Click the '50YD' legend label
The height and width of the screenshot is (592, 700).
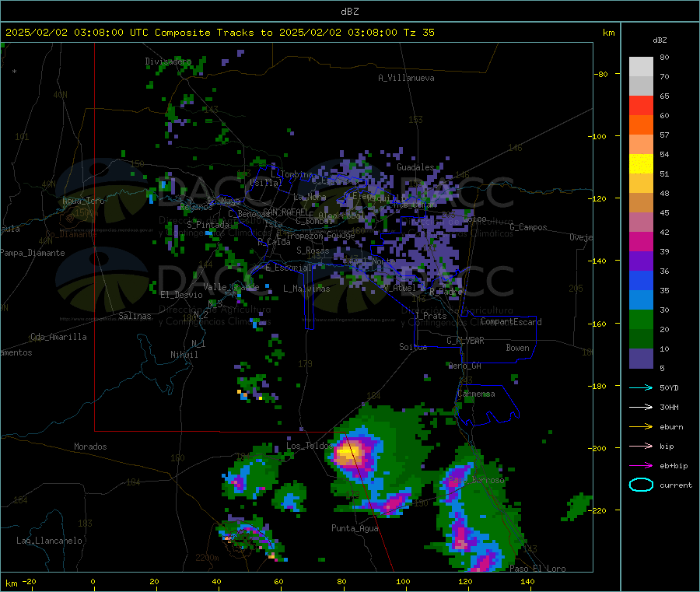pyautogui.click(x=669, y=387)
